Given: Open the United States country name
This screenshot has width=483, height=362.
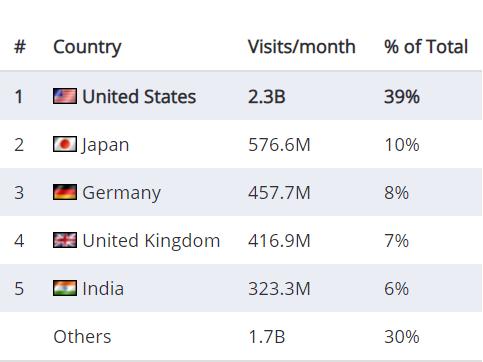Looking at the screenshot, I should [x=139, y=97].
